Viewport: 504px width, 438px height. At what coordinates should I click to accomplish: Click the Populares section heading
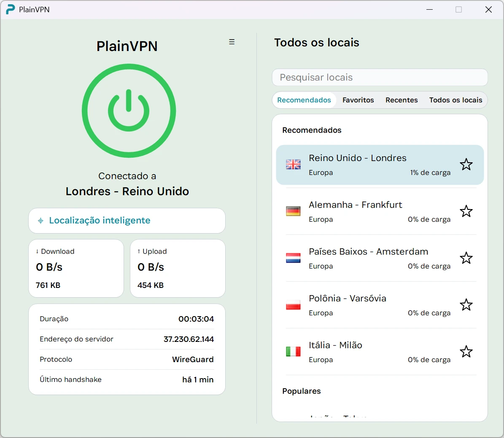302,391
